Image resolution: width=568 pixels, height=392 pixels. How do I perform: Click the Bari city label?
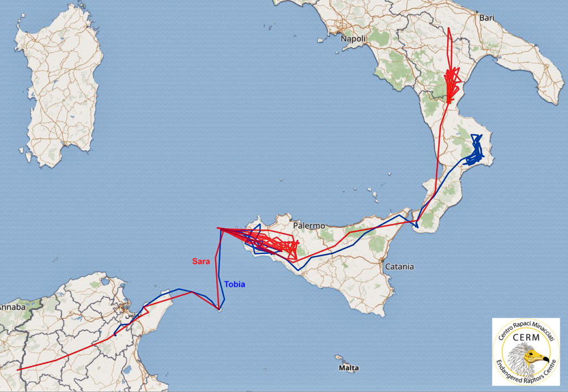[x=486, y=17]
